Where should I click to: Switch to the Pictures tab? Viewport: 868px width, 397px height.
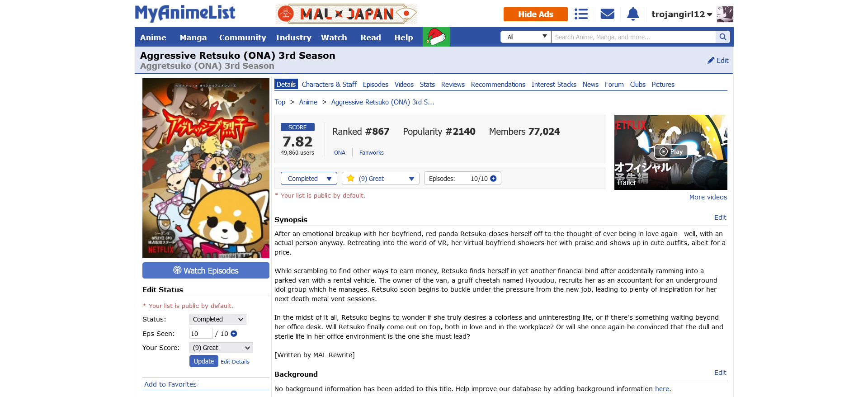pyautogui.click(x=663, y=85)
